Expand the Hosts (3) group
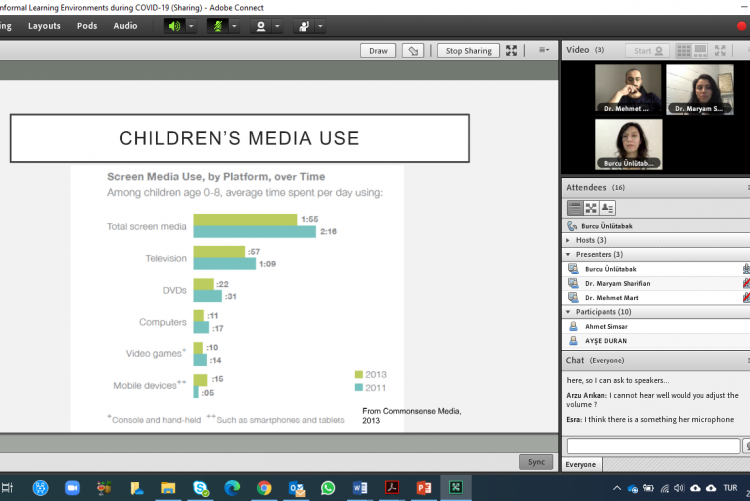 [x=569, y=240]
